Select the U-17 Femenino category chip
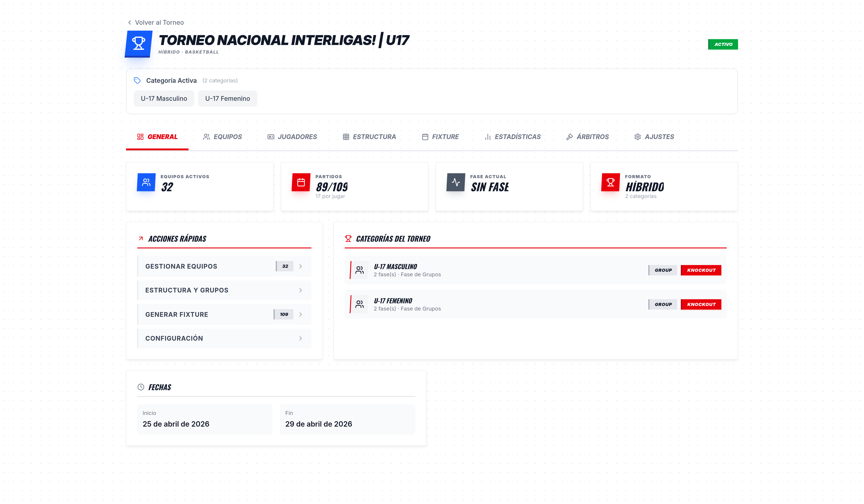This screenshot has width=864, height=504. point(228,99)
